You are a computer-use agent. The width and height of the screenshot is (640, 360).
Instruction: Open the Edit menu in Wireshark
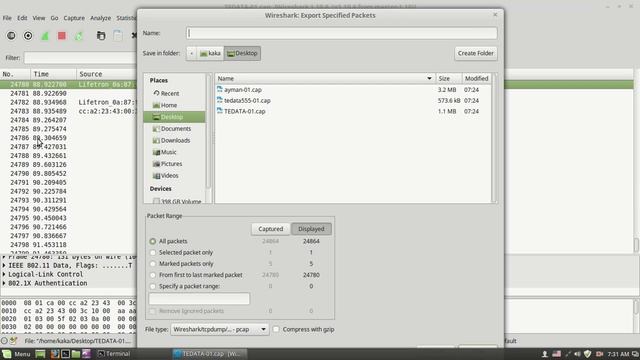22,18
